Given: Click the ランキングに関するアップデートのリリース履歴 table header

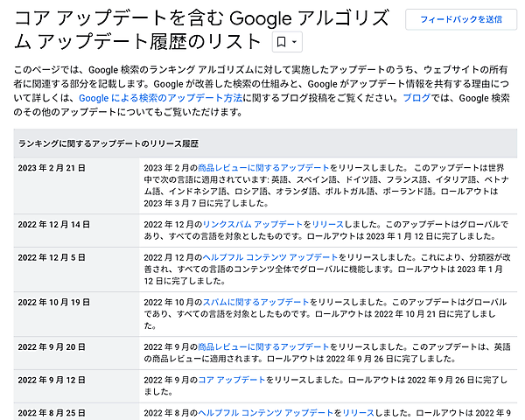Looking at the screenshot, I should [x=108, y=143].
